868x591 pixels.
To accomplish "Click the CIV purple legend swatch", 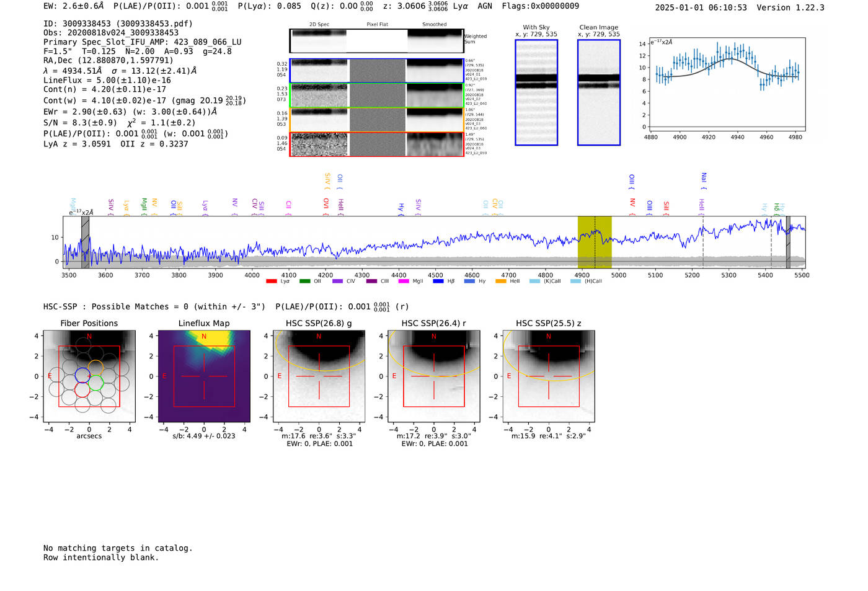I will (x=337, y=281).
